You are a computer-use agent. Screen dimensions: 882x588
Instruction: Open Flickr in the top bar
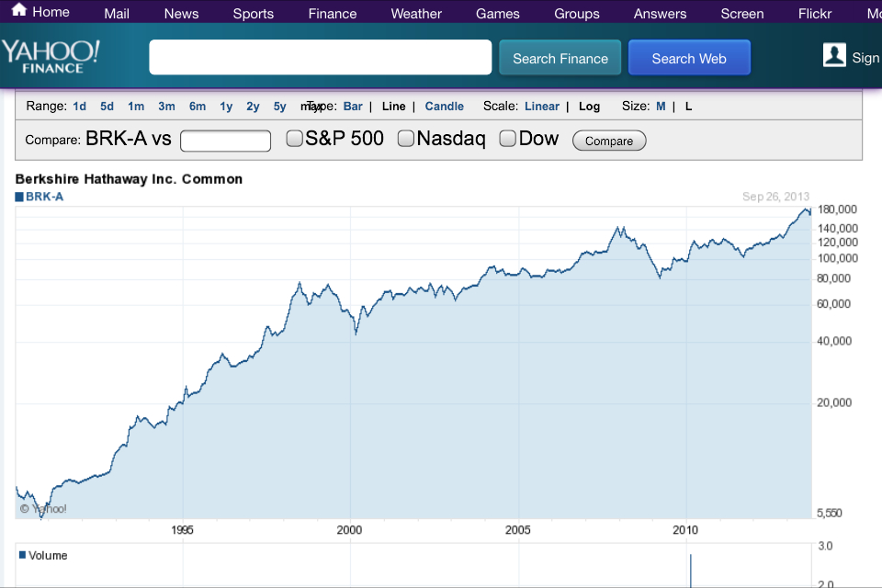(815, 14)
